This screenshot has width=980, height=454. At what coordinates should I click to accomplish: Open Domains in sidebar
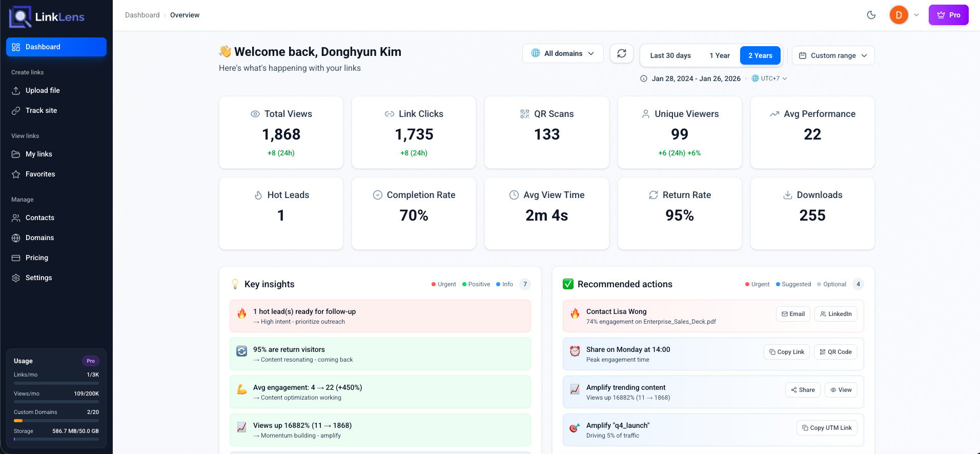(56, 238)
